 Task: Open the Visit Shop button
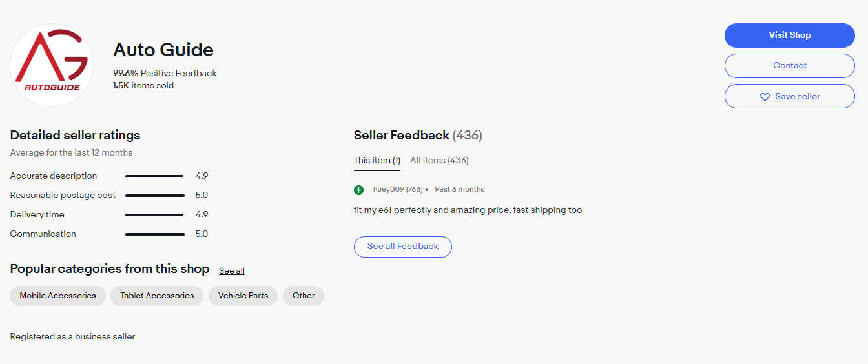pyautogui.click(x=789, y=35)
